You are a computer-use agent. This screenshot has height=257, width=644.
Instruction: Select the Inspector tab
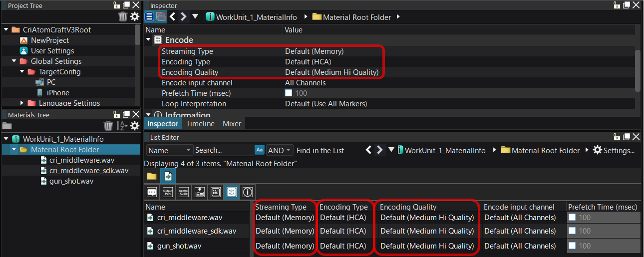point(163,123)
